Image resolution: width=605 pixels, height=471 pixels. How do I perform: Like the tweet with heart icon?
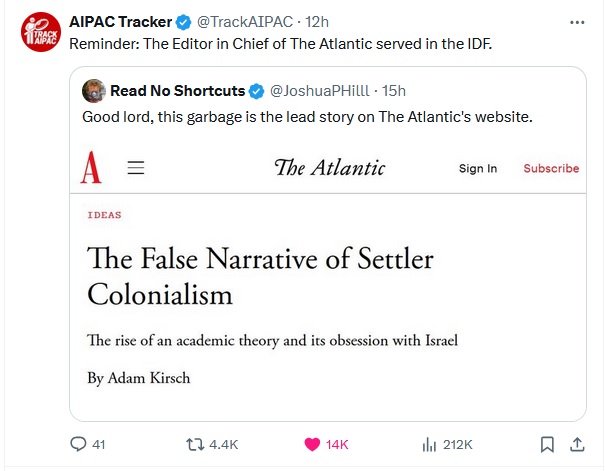point(311,444)
